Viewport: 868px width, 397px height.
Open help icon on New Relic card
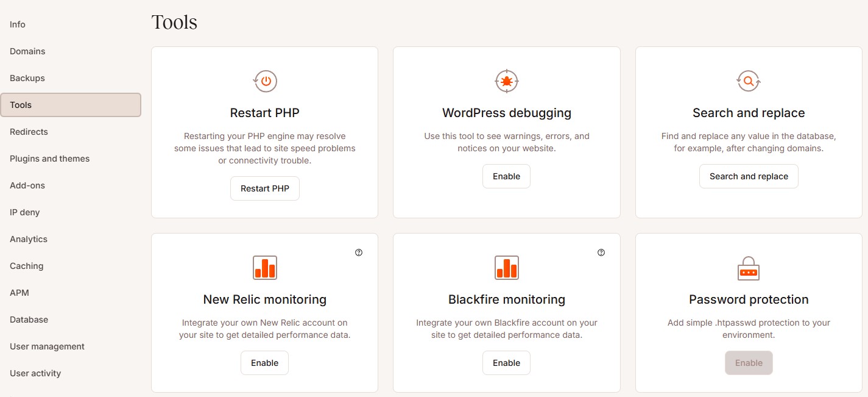tap(359, 252)
